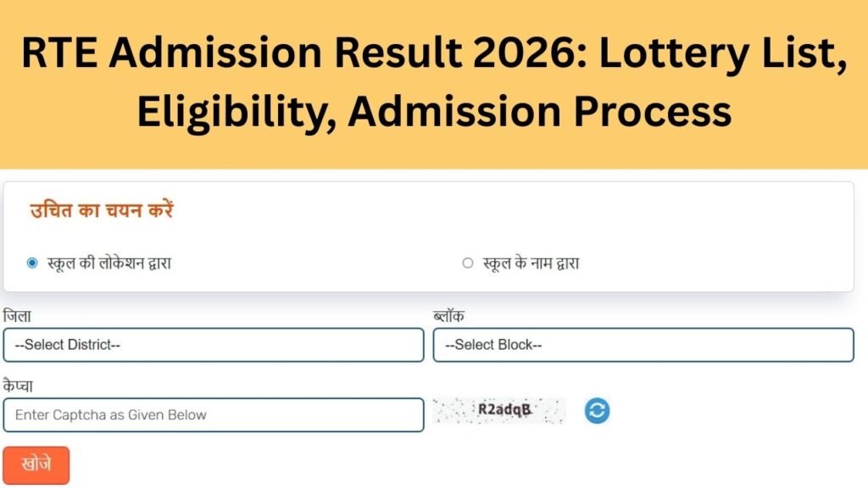Click the "ब्लॉक" field label
Screen dimensions: 868x488
pos(447,316)
